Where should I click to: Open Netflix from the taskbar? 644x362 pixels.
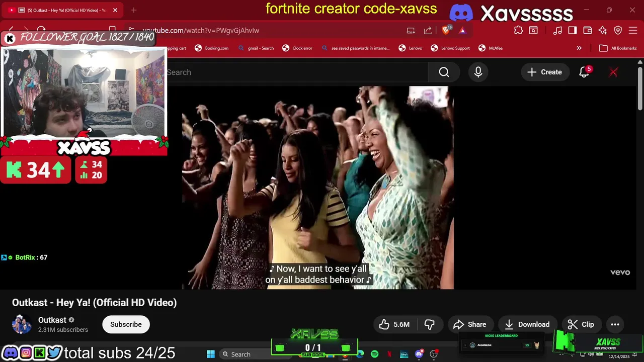click(389, 354)
